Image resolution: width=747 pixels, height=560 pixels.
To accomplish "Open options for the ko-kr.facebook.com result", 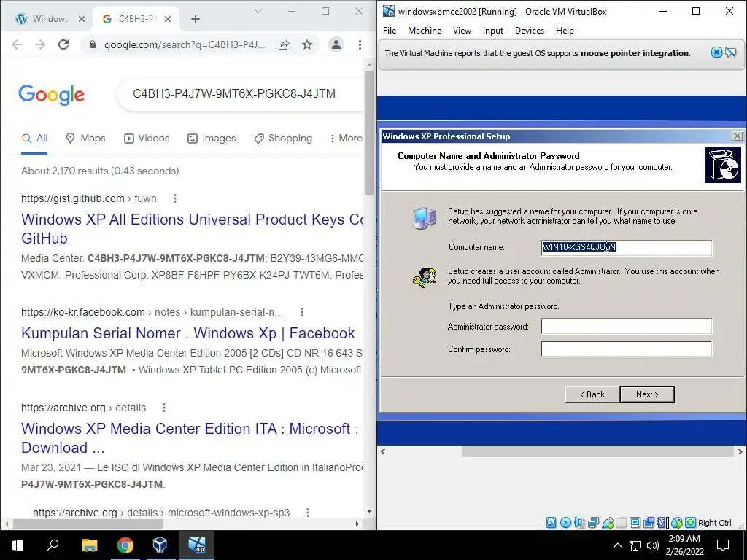I will [301, 312].
